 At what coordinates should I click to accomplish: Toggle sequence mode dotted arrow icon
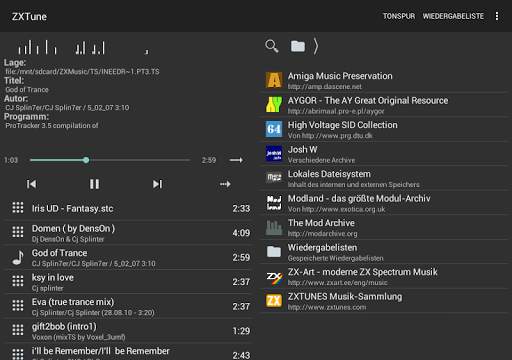pyautogui.click(x=225, y=184)
